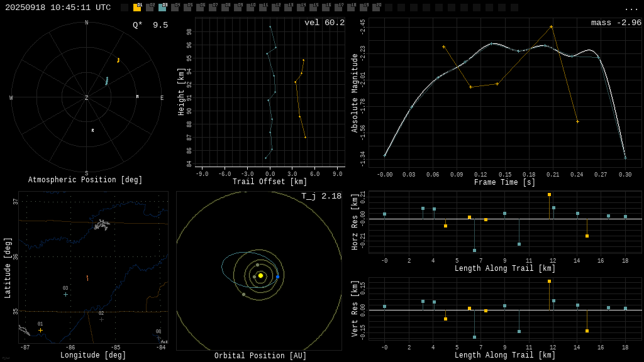Toggle station 12 box in top bar
Screen dimensions: 644x362
275,8
